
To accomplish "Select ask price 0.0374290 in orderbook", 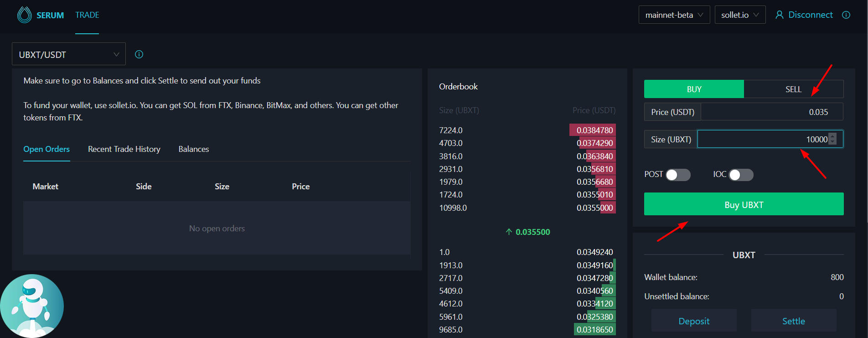I will [x=595, y=143].
